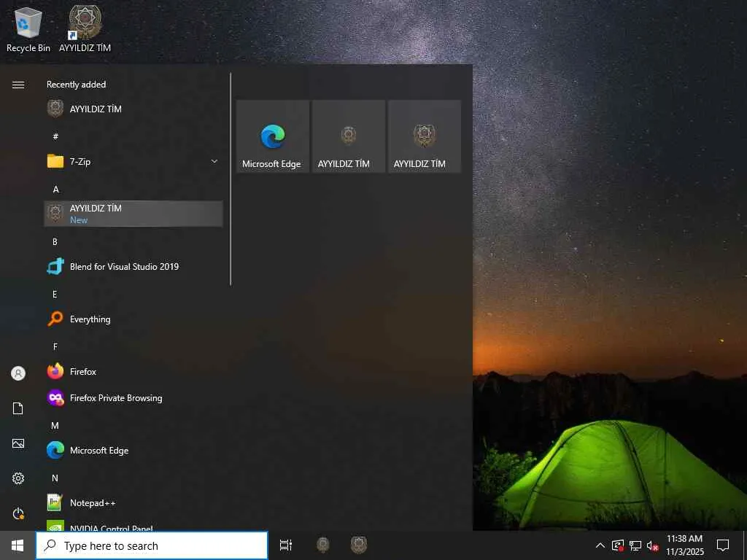This screenshot has width=747, height=560.
Task: Click the Microsoft Edge pinned tile
Action: pos(273,136)
